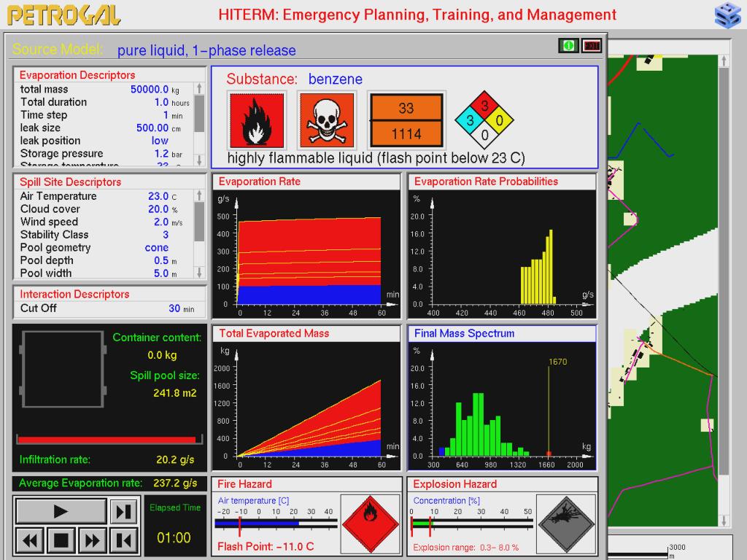Image resolution: width=747 pixels, height=560 pixels.
Task: Select the Cut Off value 30
Action: [174, 308]
